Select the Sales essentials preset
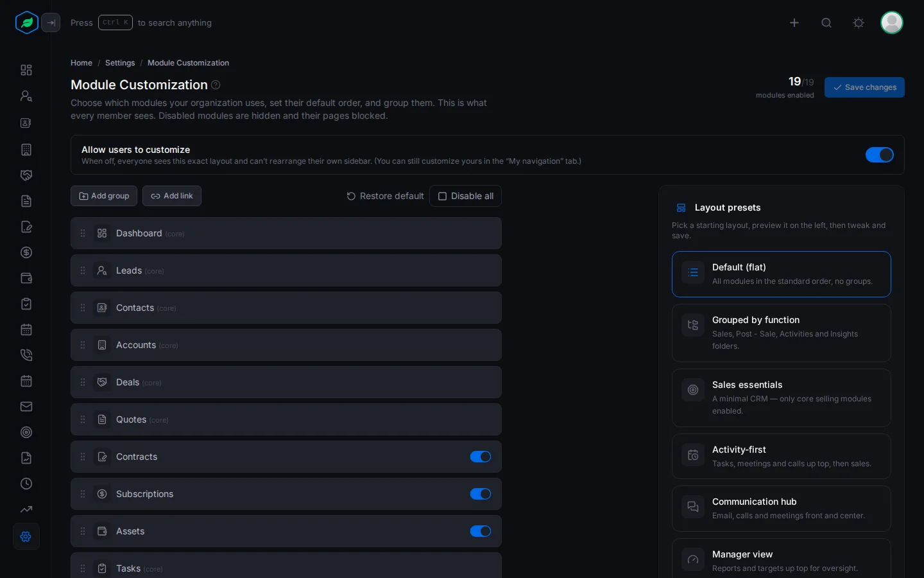 point(782,398)
